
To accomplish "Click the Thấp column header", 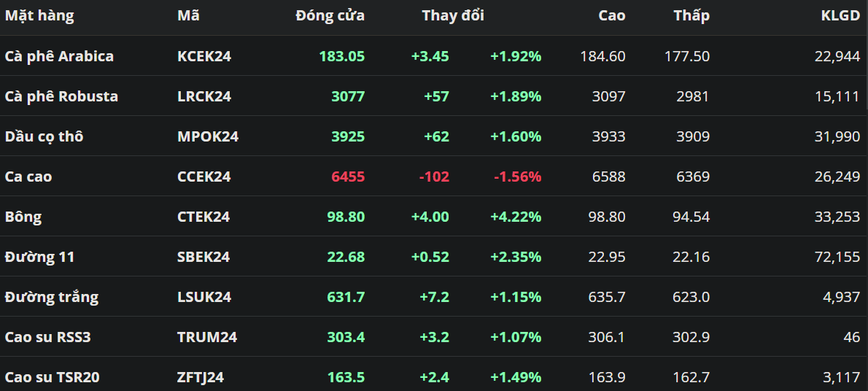I will [x=691, y=15].
